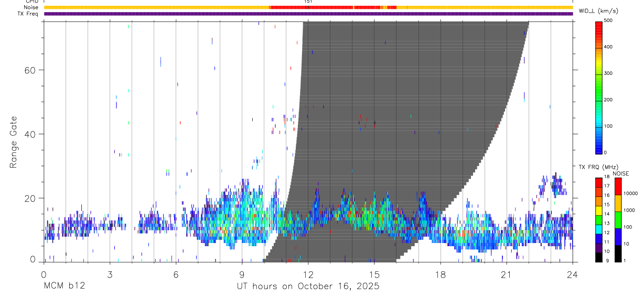Click the NOISE color scale bar
The width and height of the screenshot is (644, 297).
point(618,219)
